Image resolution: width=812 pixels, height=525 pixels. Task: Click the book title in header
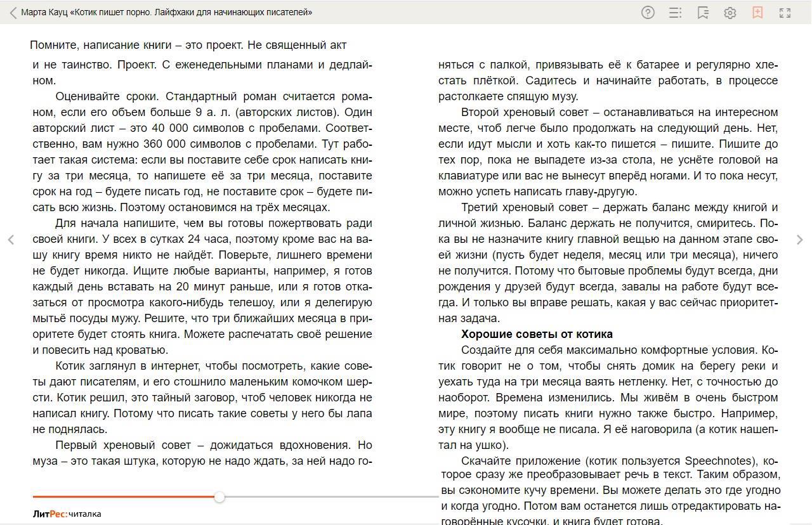pos(166,13)
